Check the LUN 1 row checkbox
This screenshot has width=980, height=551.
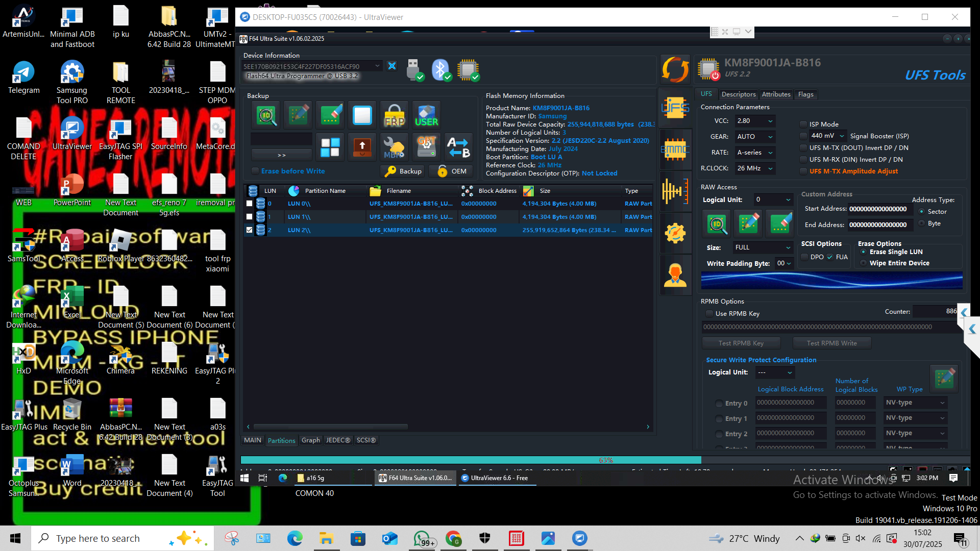click(249, 217)
